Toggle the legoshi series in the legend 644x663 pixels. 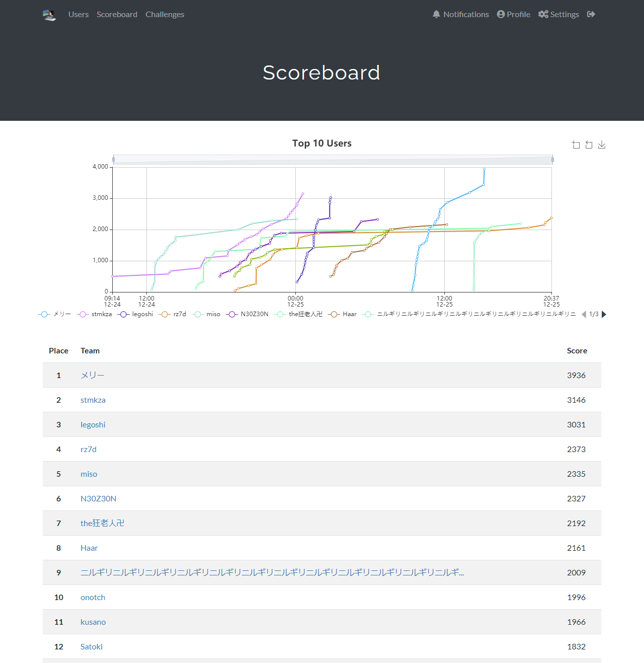(x=135, y=314)
